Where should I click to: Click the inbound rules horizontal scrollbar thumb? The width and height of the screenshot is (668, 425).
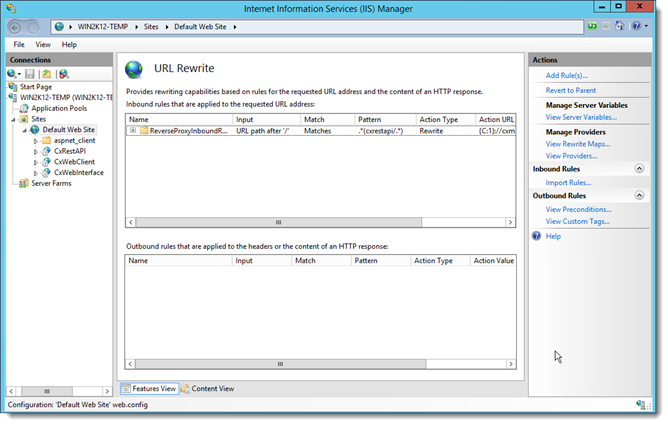(279, 222)
